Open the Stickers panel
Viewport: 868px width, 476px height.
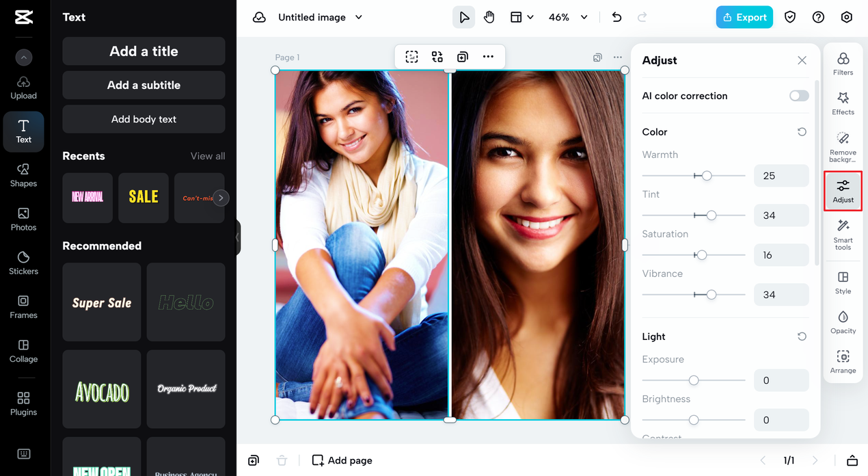24,263
